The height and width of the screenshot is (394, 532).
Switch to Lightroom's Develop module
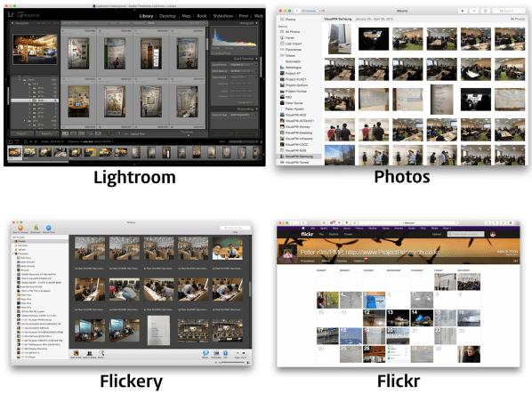pos(167,16)
